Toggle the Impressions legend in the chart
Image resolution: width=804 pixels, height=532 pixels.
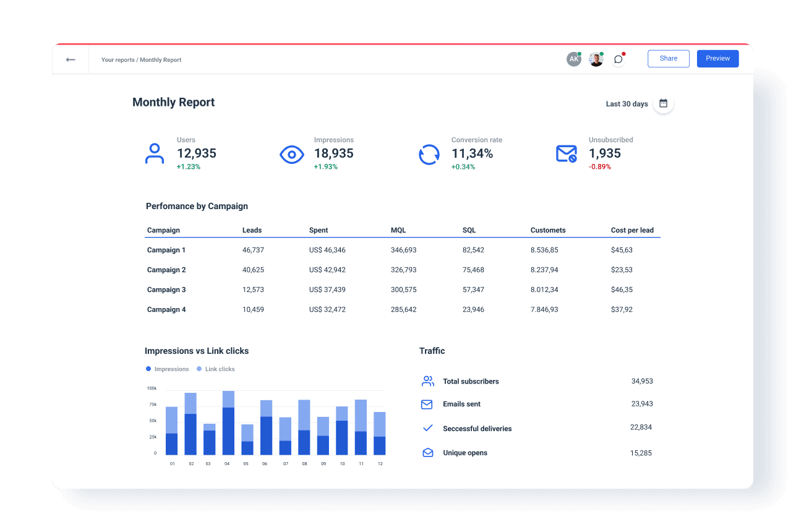[167, 369]
